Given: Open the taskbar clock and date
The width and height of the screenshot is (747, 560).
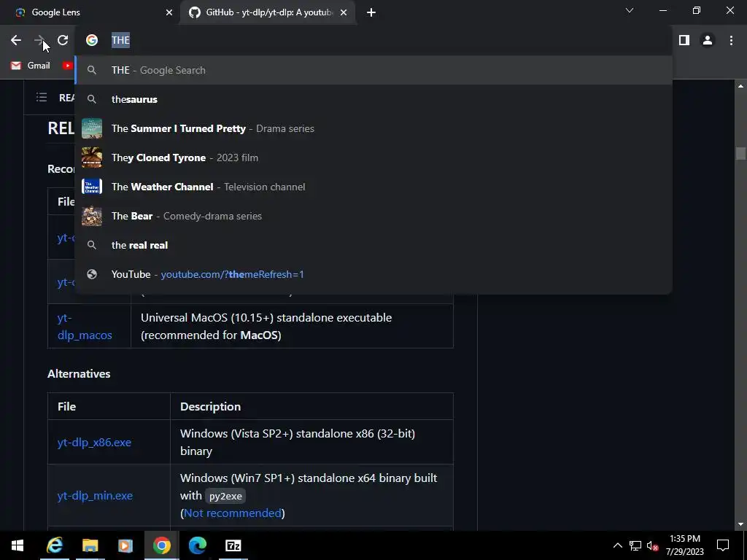Looking at the screenshot, I should 684,545.
